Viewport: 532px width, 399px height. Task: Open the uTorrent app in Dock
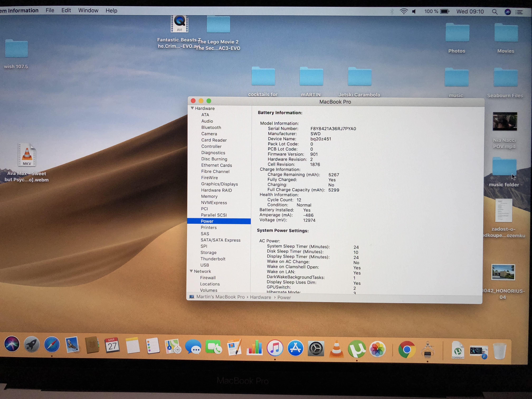(357, 349)
